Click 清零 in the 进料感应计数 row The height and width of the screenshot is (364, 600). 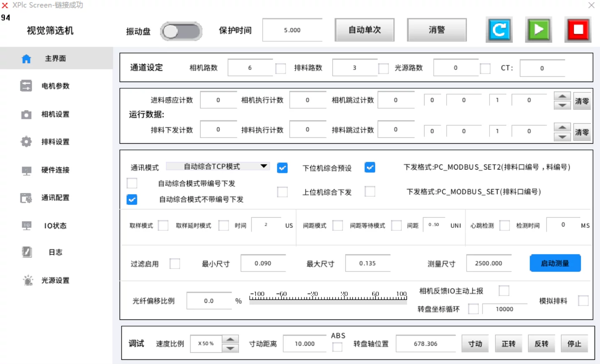tap(582, 101)
